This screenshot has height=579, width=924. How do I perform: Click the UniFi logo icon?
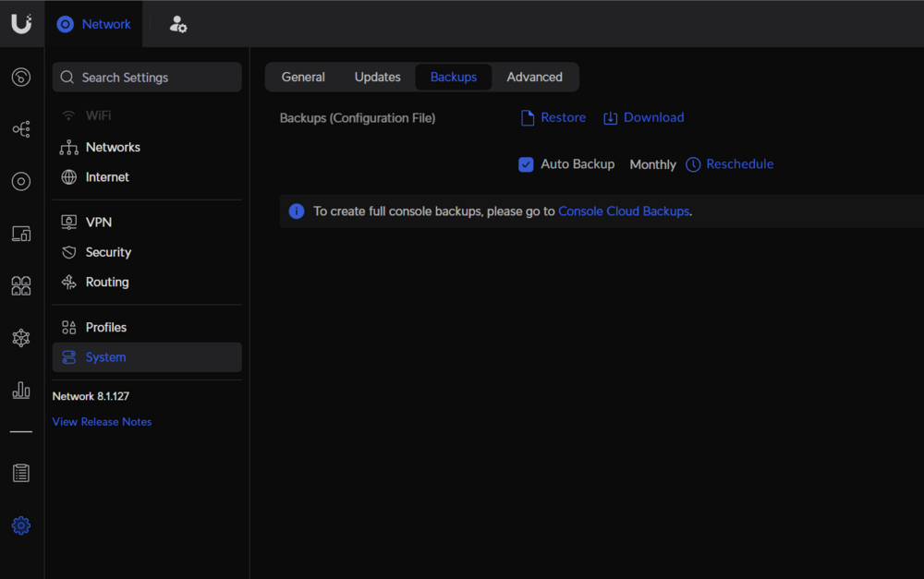[21, 24]
